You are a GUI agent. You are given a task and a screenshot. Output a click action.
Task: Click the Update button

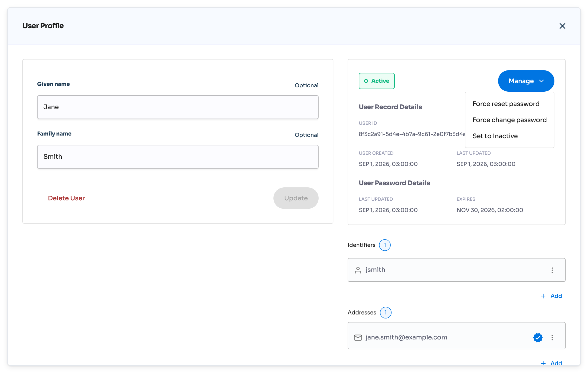[296, 198]
